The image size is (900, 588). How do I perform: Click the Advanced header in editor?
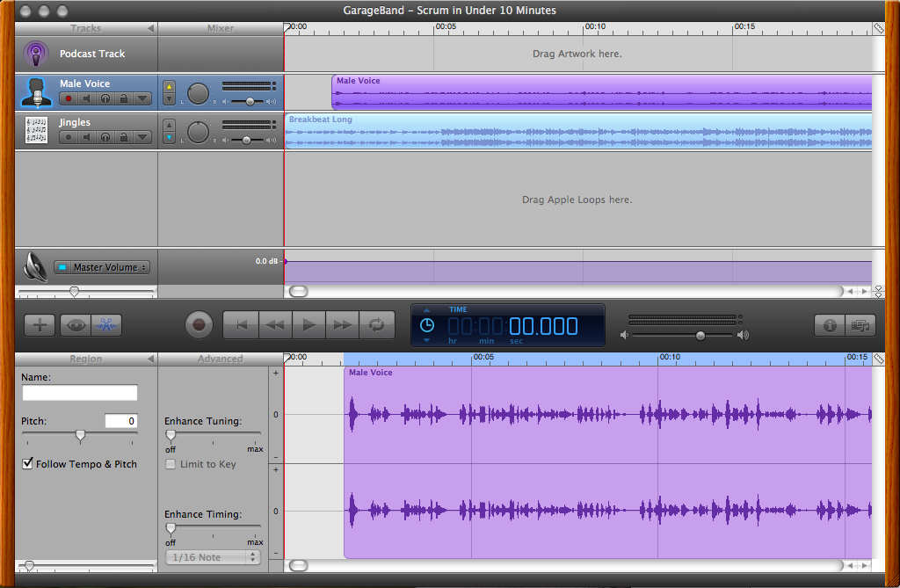pos(221,359)
